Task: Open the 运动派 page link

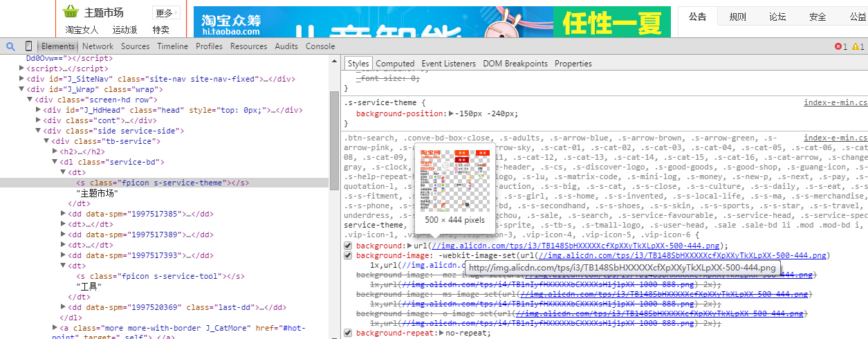Action: click(x=125, y=30)
